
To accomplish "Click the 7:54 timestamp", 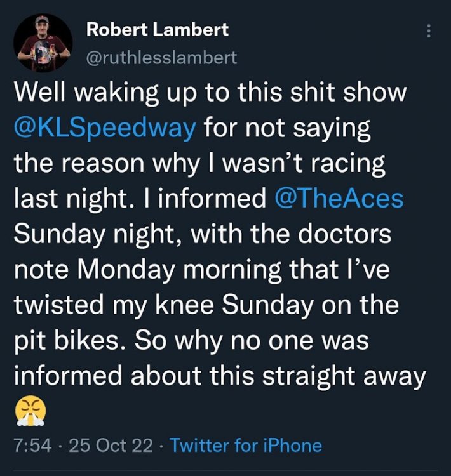I will click(x=30, y=445).
